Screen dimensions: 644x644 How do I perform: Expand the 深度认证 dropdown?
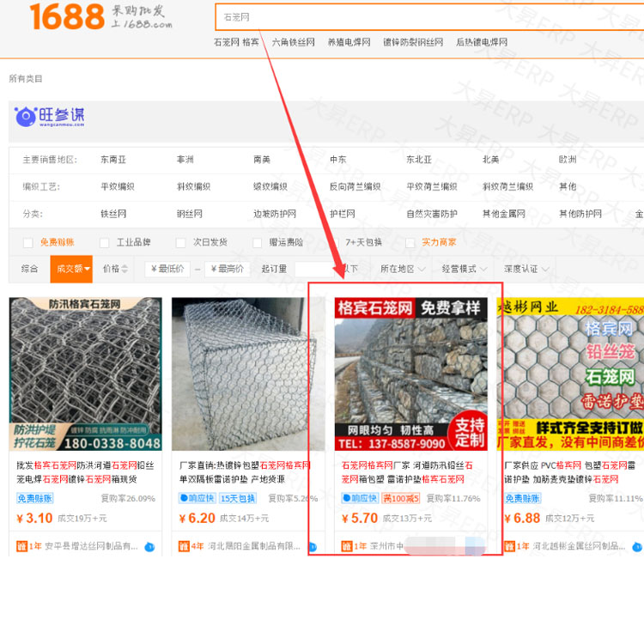(526, 269)
